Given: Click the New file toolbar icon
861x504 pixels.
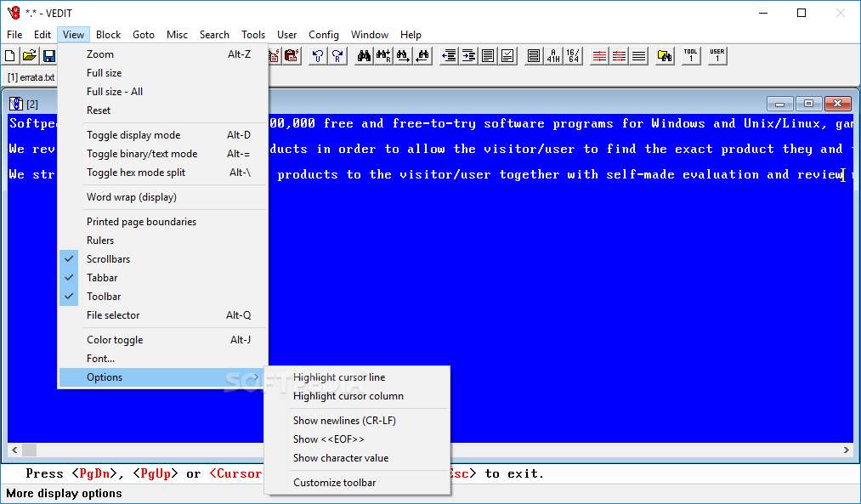Looking at the screenshot, I should coord(10,55).
